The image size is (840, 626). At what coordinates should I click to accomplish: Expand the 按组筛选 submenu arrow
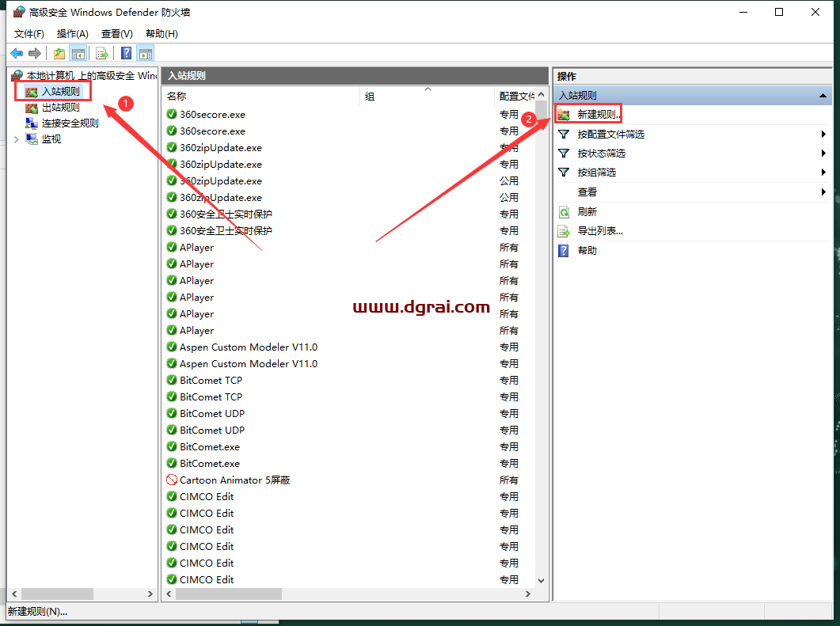(x=823, y=173)
